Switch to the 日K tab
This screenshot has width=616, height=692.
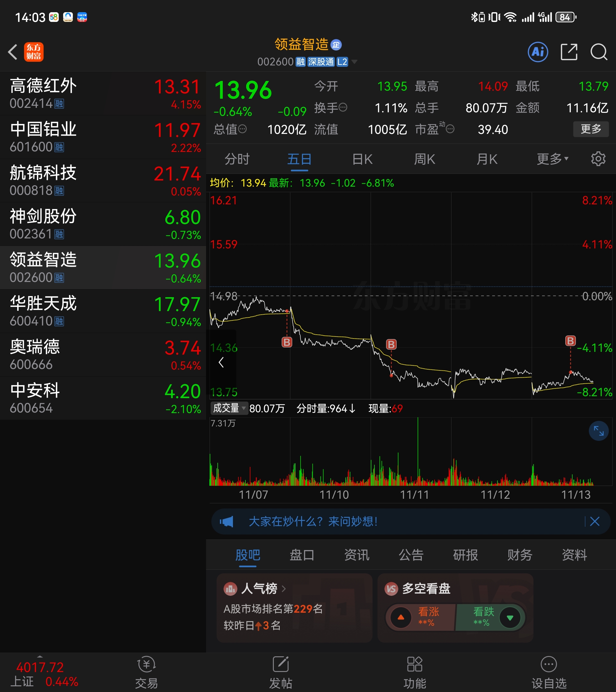coord(362,159)
